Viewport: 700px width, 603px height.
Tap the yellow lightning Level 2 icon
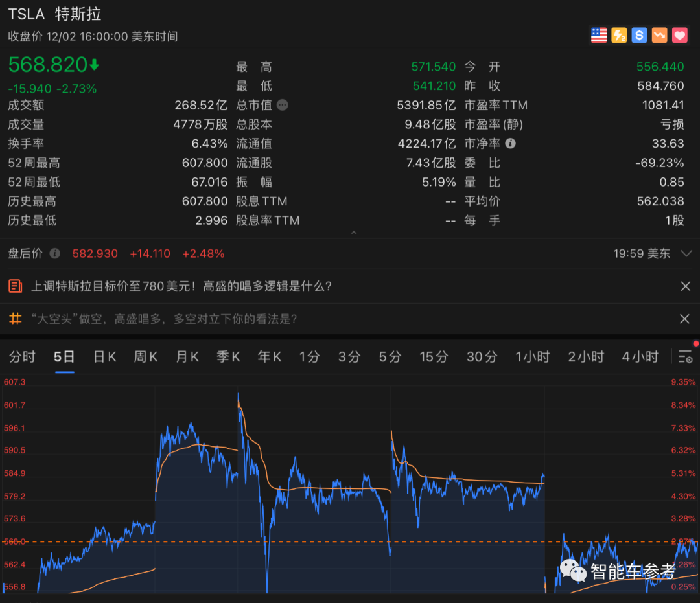click(619, 35)
